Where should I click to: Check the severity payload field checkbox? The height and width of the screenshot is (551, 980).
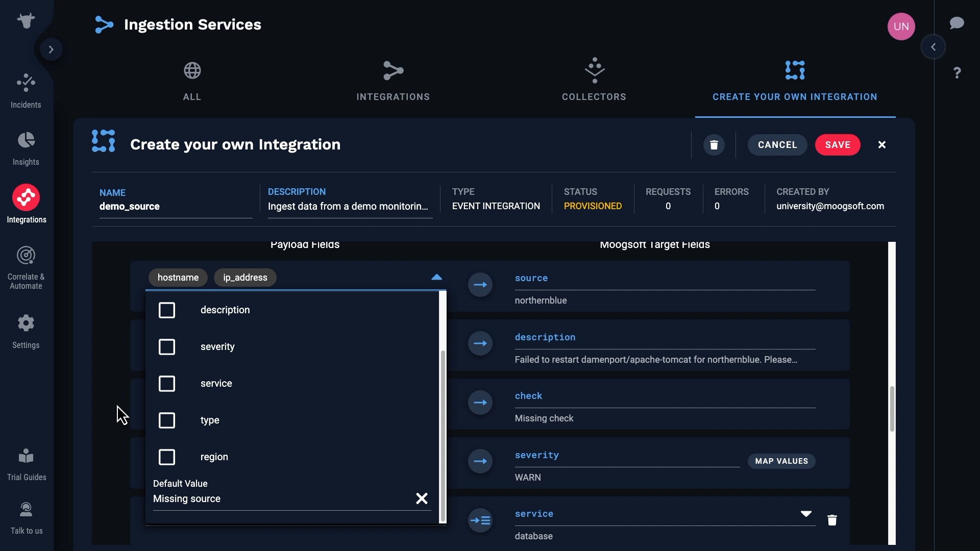[167, 347]
